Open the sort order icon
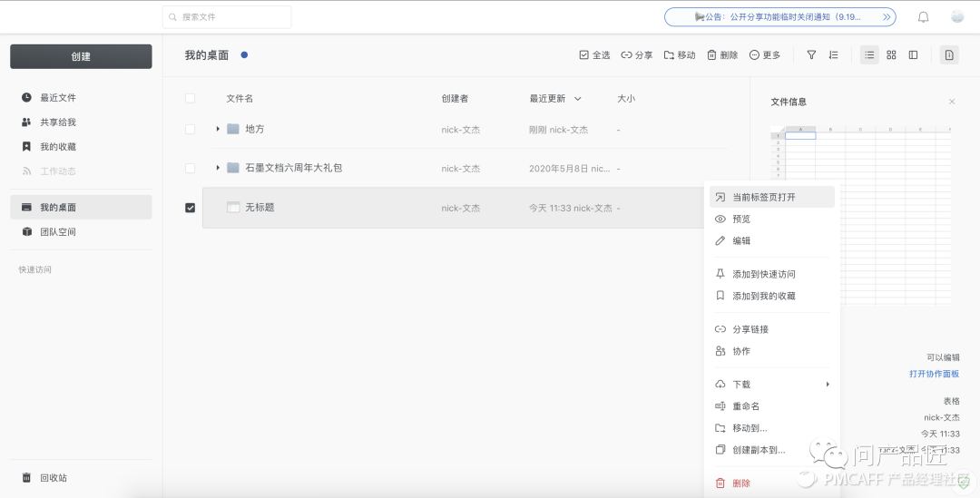Viewport: 980px width, 498px height. pyautogui.click(x=833, y=55)
